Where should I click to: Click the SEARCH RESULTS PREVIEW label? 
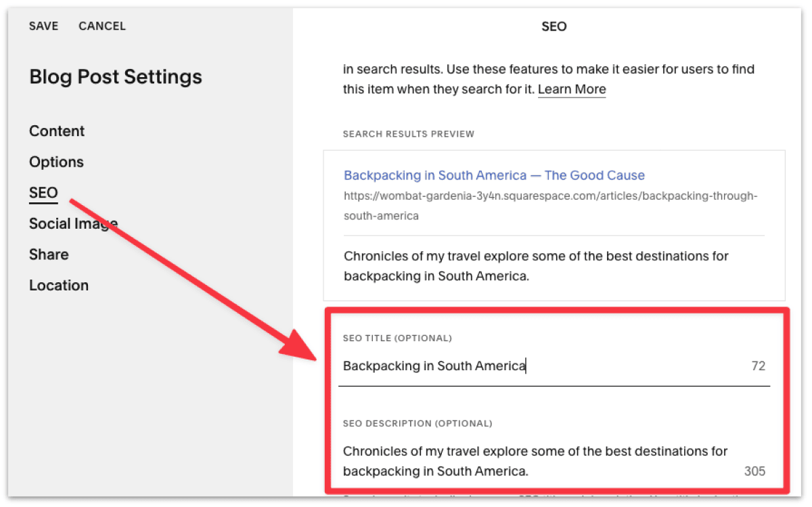click(409, 133)
